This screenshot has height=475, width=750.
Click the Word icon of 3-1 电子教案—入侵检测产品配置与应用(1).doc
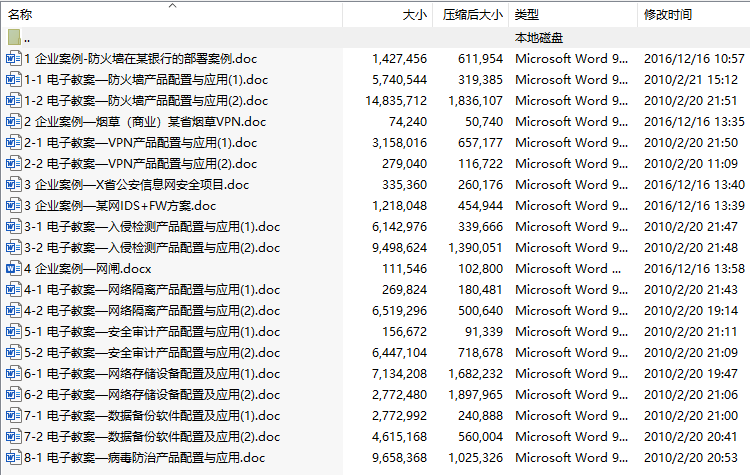click(x=13, y=227)
